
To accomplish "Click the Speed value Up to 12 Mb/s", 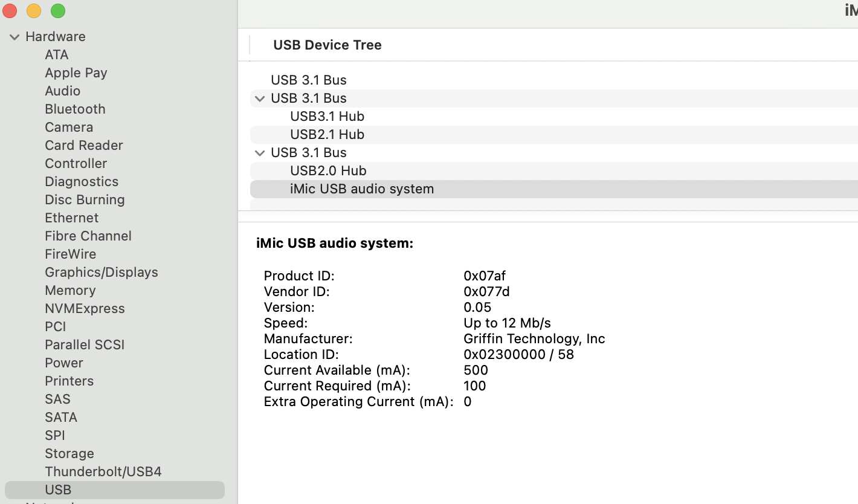I will pos(507,323).
